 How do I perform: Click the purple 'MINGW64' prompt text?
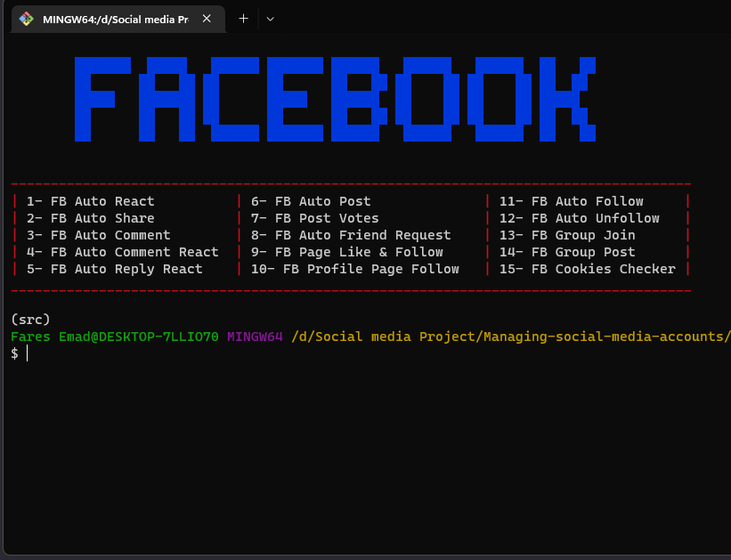pos(255,337)
